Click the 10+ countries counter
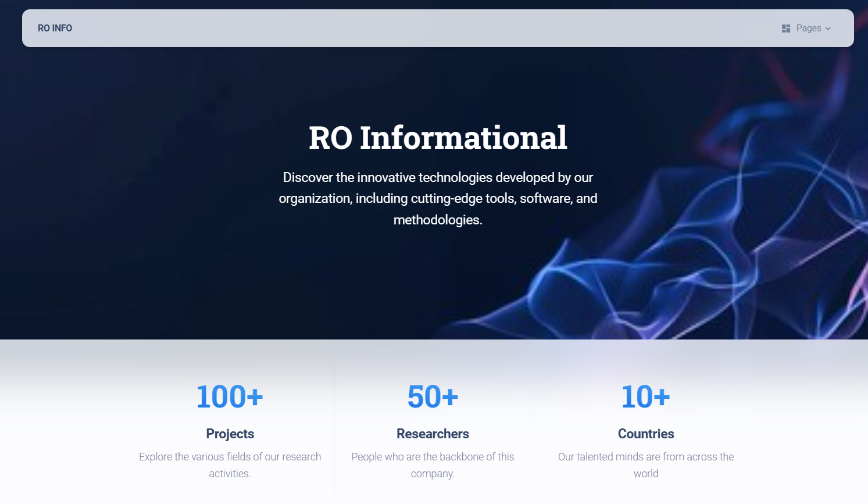Viewport: 868px width, 504px height. click(645, 397)
